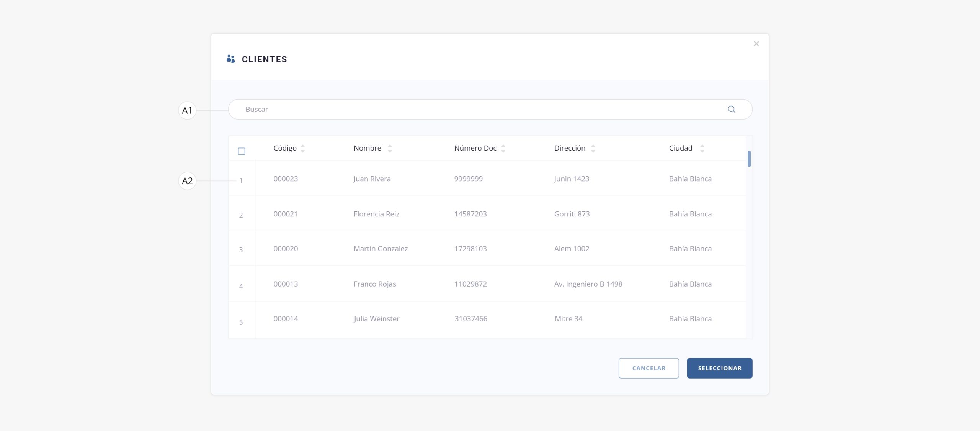
Task: Select the Julia Weinster row
Action: (376, 319)
